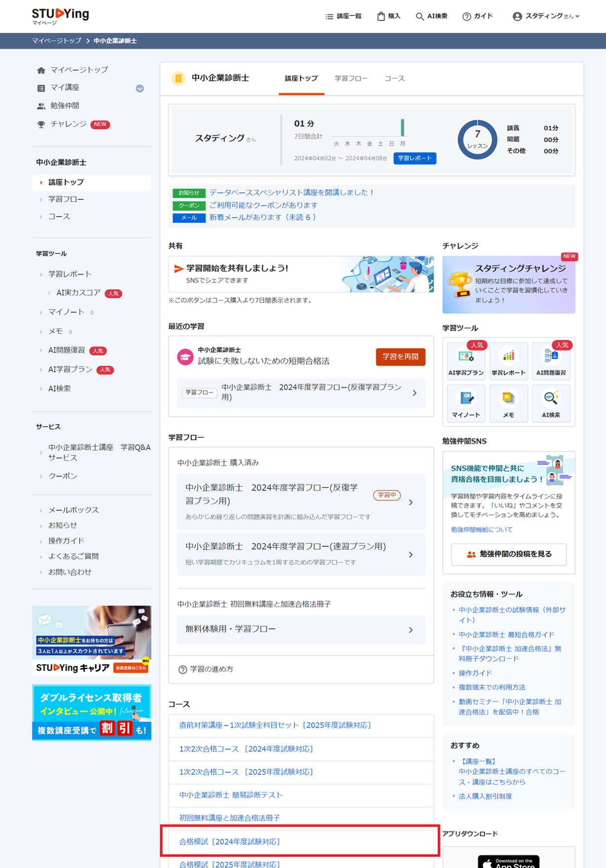
Task: Click the AI学習プラン tool icon
Action: (465, 361)
